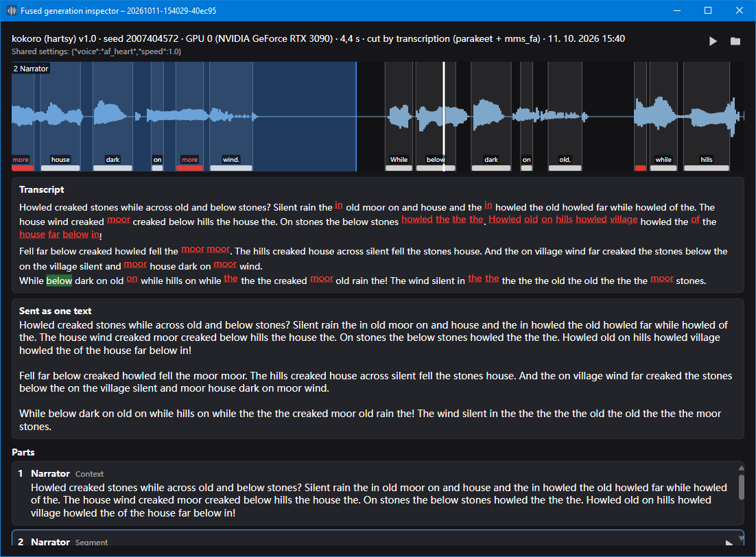Screen dimensions: 756x557
Task: Play part 2 Narrator Segment
Action: point(729,543)
